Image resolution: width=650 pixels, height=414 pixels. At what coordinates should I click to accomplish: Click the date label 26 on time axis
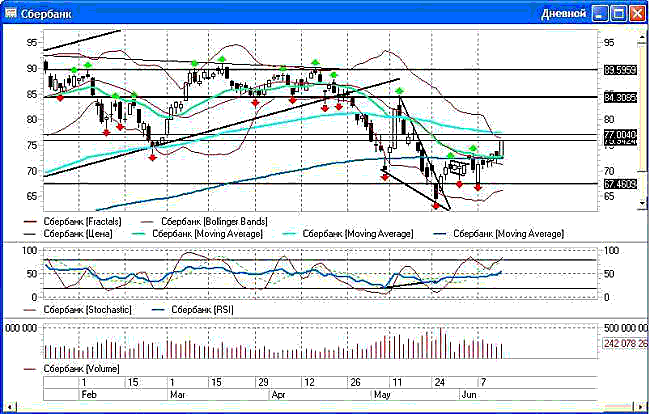(x=356, y=382)
